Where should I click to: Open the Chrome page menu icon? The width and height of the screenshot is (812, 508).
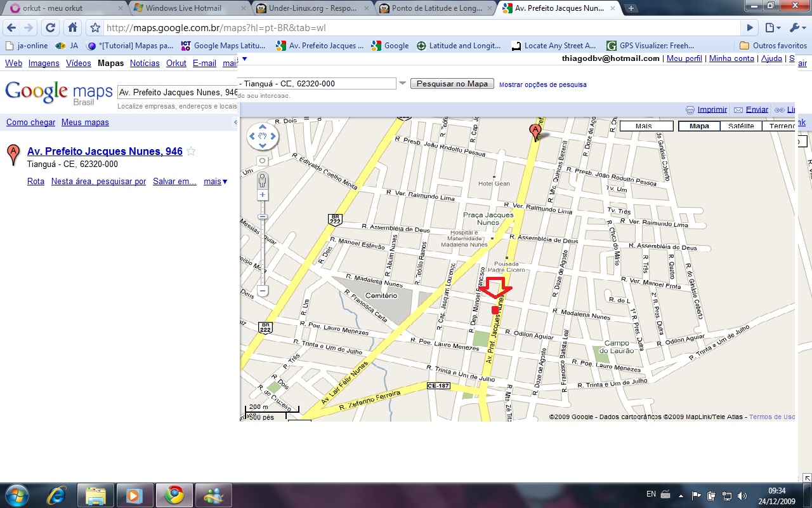[772, 28]
